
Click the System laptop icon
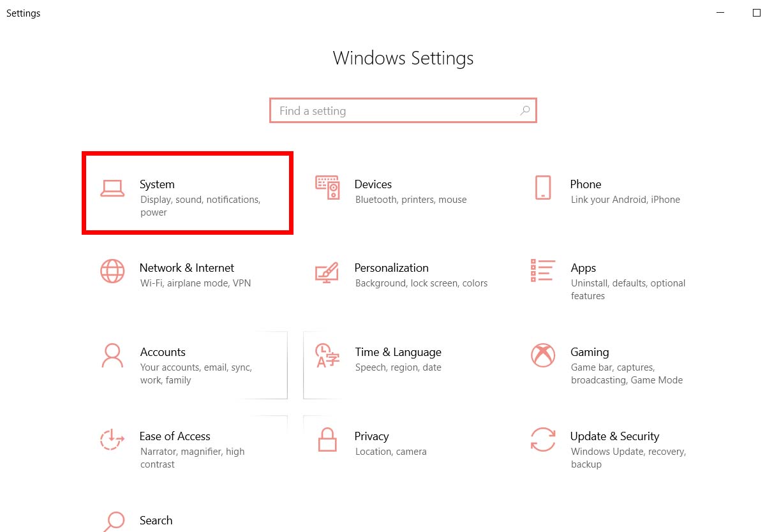pyautogui.click(x=112, y=188)
